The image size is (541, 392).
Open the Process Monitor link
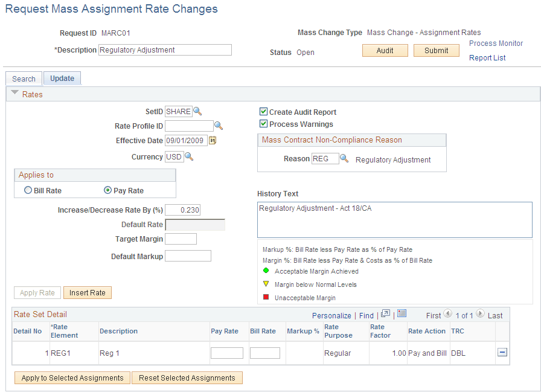click(x=496, y=43)
